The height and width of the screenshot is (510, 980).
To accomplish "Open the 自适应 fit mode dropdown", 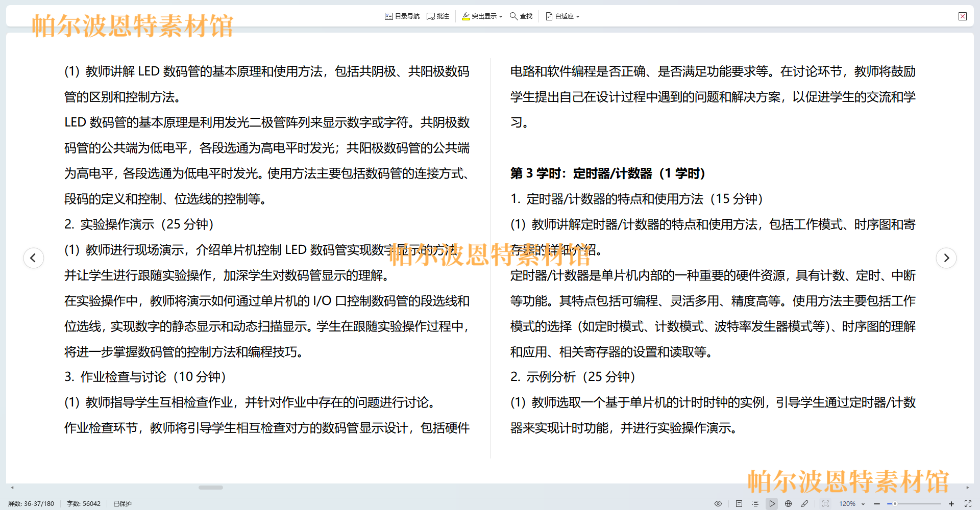I will coord(562,16).
